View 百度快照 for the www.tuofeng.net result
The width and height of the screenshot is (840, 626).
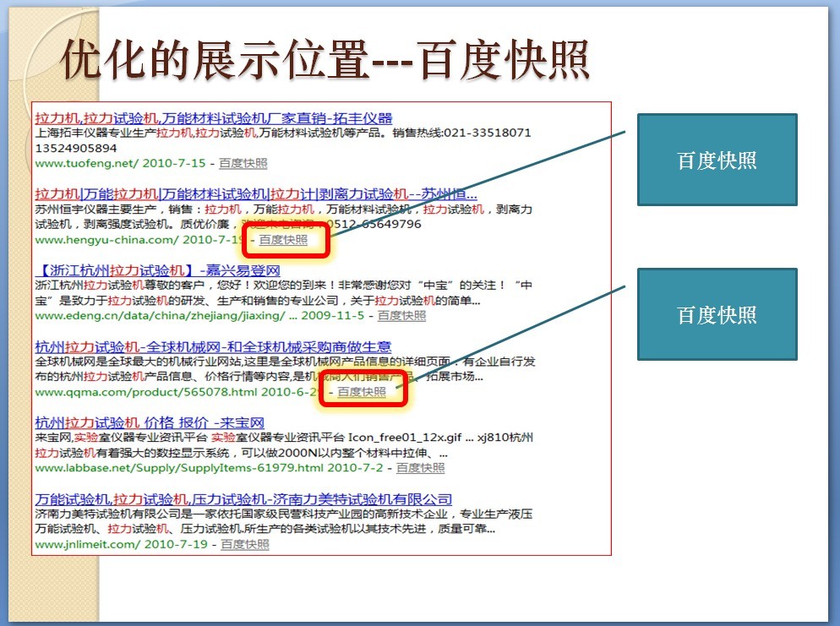[243, 163]
